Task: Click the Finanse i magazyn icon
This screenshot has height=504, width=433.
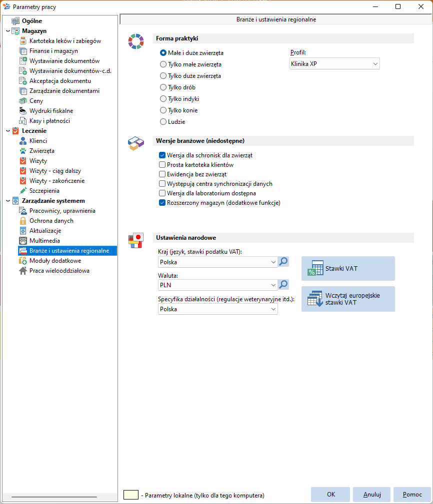Action: point(23,51)
